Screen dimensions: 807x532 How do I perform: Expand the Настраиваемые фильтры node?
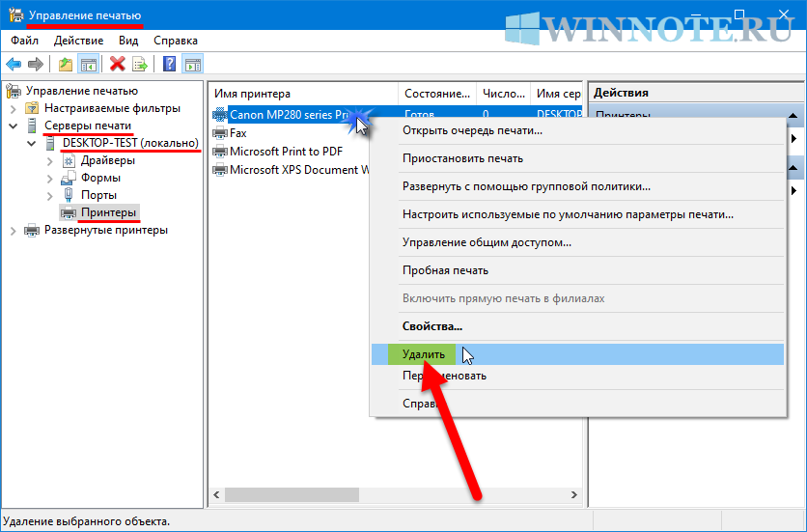click(14, 109)
